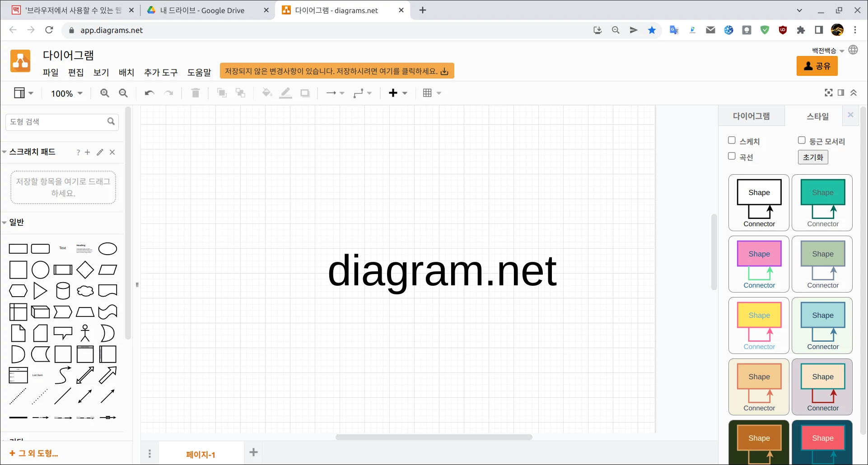Select the cloud shape
Screen dimensions: 868x465
coord(85,291)
